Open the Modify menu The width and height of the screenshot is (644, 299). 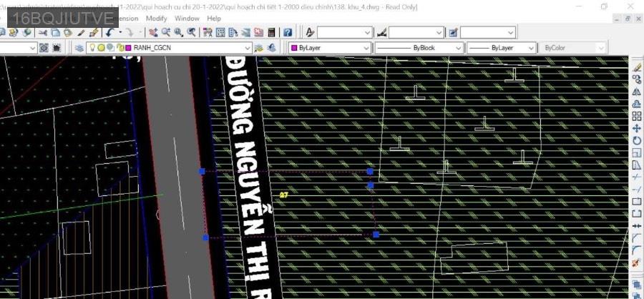coord(156,18)
